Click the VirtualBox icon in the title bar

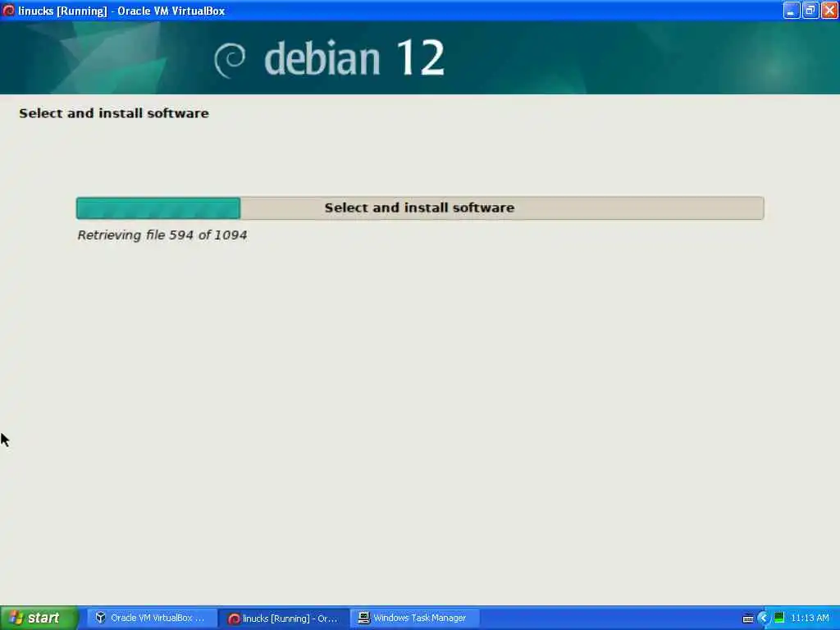(x=8, y=10)
